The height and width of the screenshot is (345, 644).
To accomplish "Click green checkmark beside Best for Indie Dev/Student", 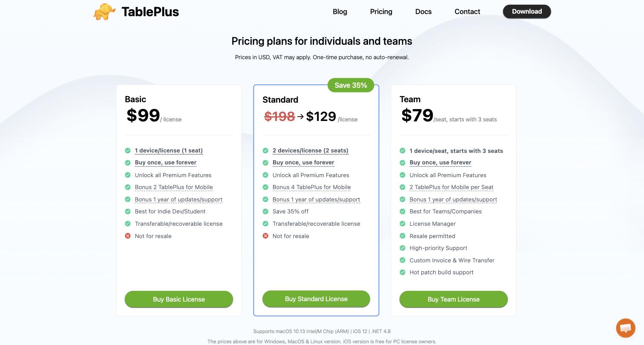I will pos(128,211).
